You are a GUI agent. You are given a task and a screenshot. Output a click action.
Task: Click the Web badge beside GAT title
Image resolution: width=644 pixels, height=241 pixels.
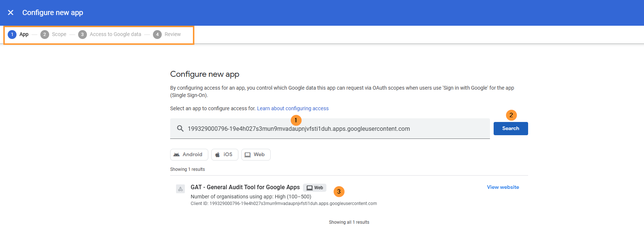pos(315,188)
